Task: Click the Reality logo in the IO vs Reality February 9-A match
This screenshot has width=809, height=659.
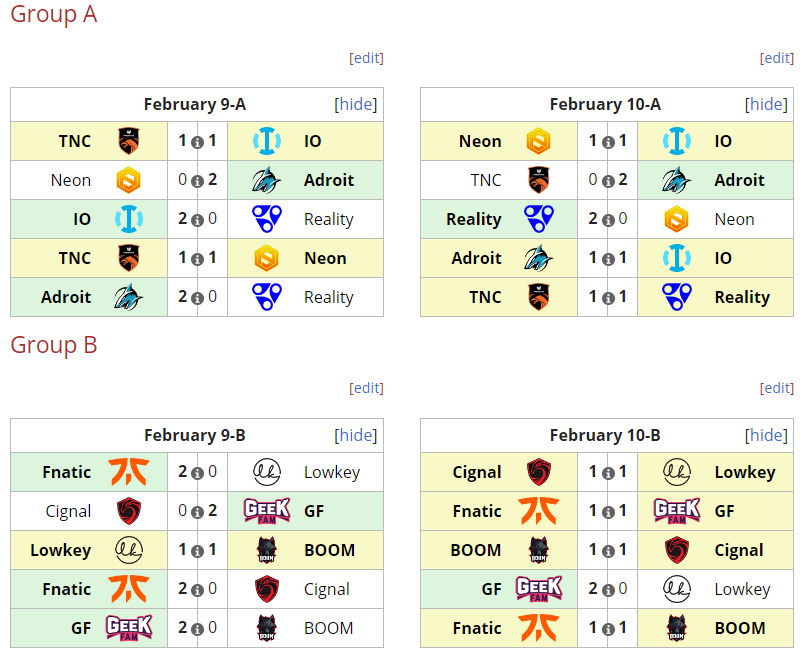Action: click(267, 219)
